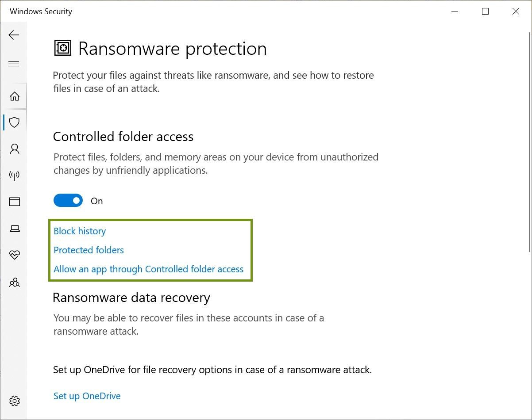Screen dimensions: 532x420
Task: Open Family options people icon
Action: [14, 283]
